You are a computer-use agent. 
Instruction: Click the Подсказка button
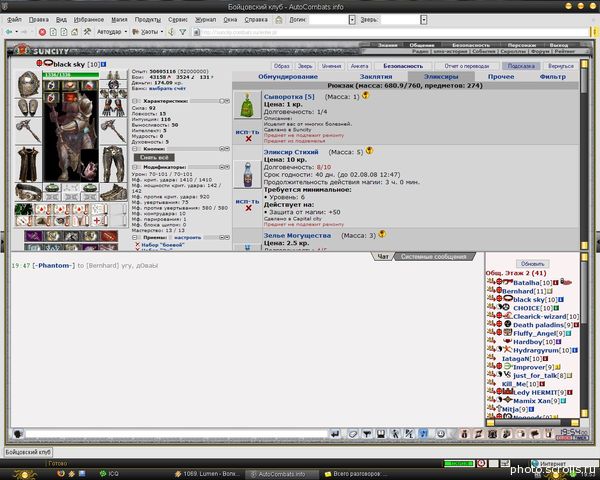click(521, 66)
